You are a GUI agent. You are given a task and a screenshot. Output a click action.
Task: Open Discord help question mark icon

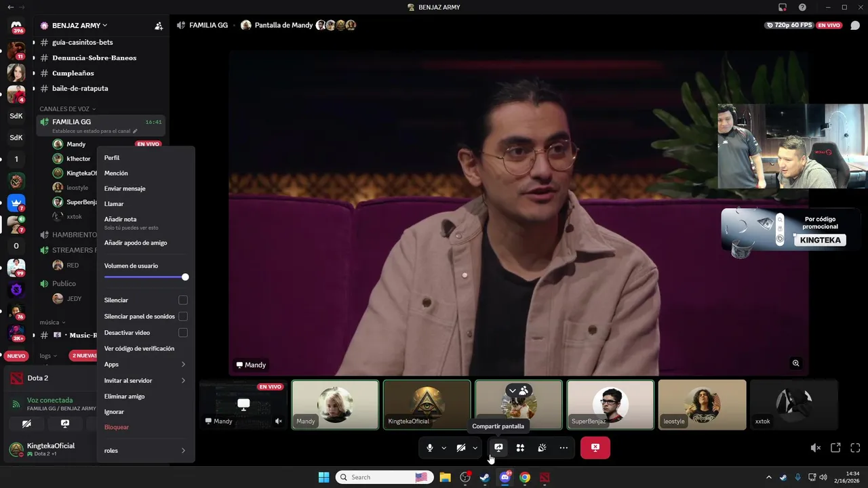[802, 7]
